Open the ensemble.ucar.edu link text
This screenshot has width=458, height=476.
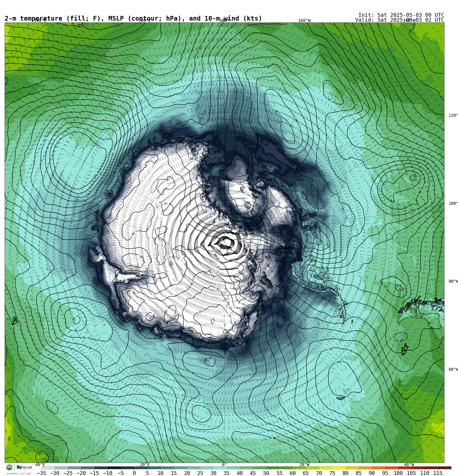[x=19, y=473]
